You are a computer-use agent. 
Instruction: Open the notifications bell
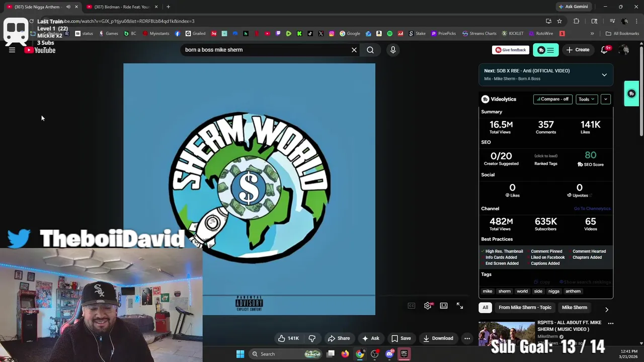point(605,50)
